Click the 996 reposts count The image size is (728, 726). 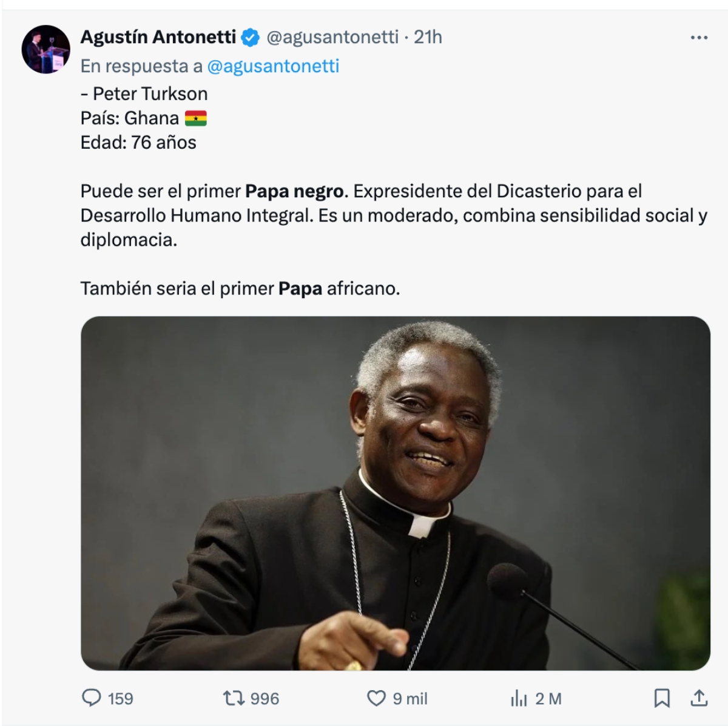tap(265, 699)
